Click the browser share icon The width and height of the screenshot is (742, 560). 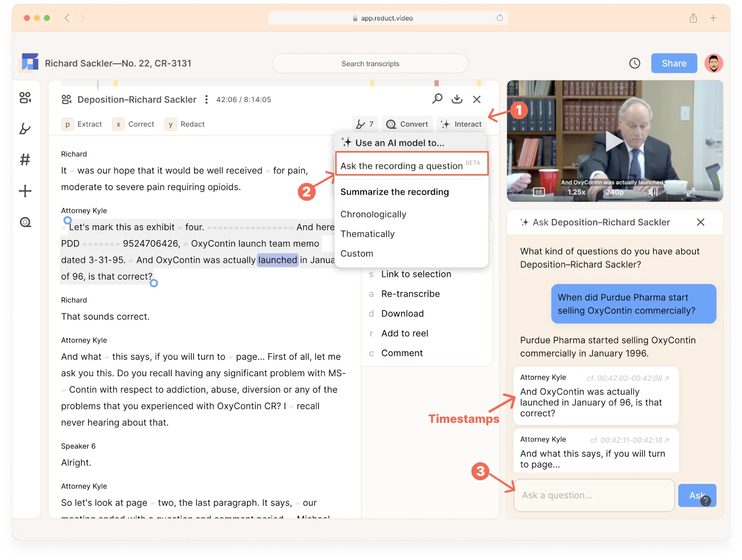pyautogui.click(x=693, y=18)
